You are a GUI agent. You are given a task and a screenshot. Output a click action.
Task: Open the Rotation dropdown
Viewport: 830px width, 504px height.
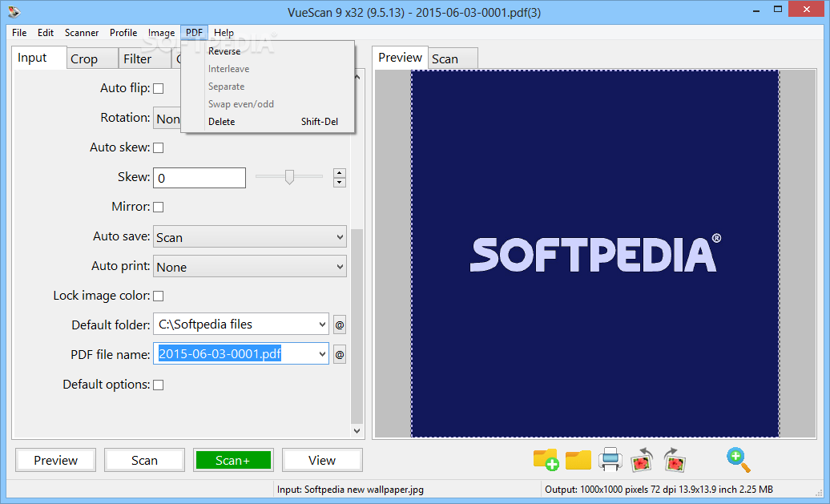[x=167, y=119]
